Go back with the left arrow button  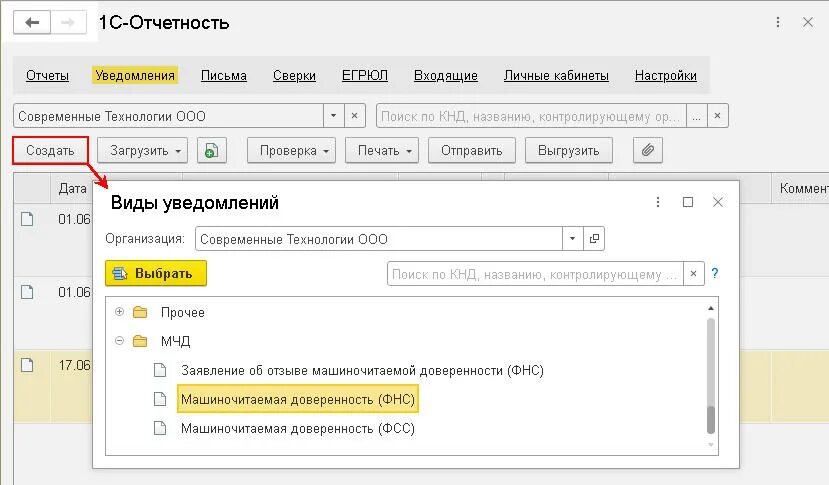coord(32,23)
